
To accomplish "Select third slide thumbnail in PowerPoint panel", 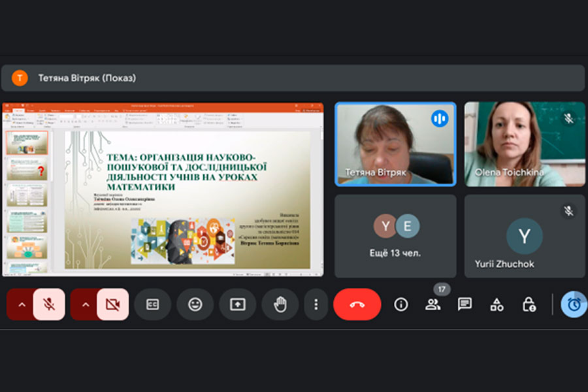I will (27, 195).
